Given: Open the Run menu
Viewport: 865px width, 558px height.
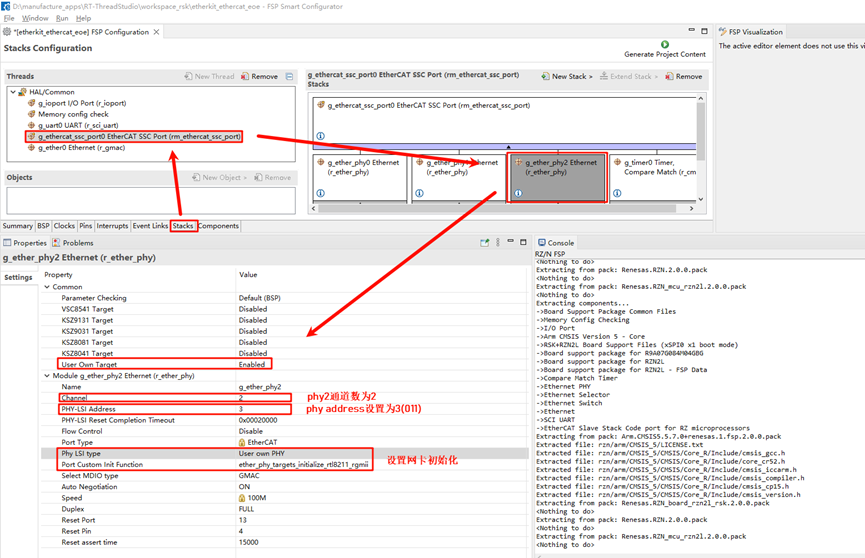Looking at the screenshot, I should [62, 18].
